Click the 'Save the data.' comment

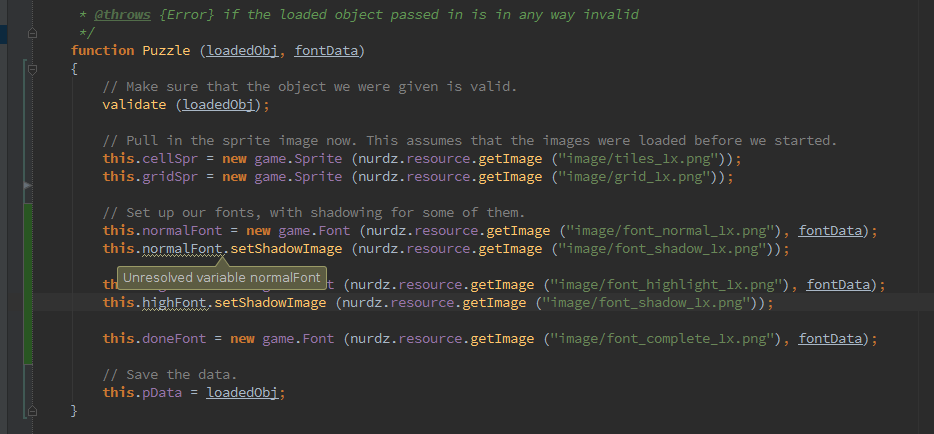tap(170, 374)
